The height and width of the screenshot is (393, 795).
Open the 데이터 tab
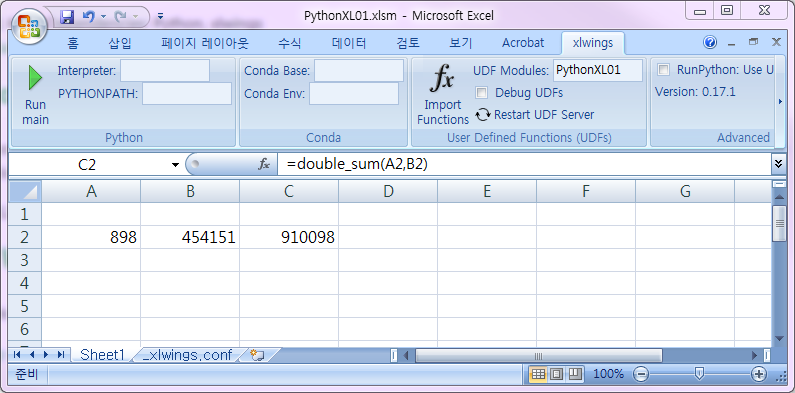point(349,43)
